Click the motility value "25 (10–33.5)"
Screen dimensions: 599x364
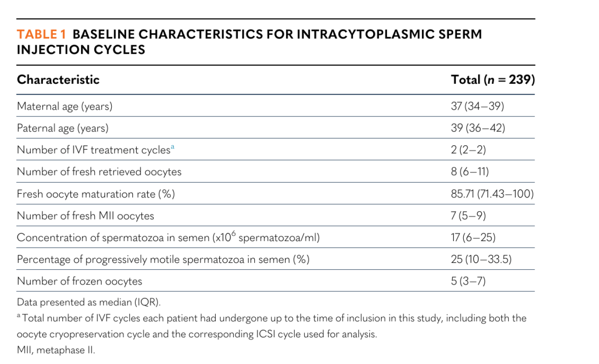coord(481,259)
